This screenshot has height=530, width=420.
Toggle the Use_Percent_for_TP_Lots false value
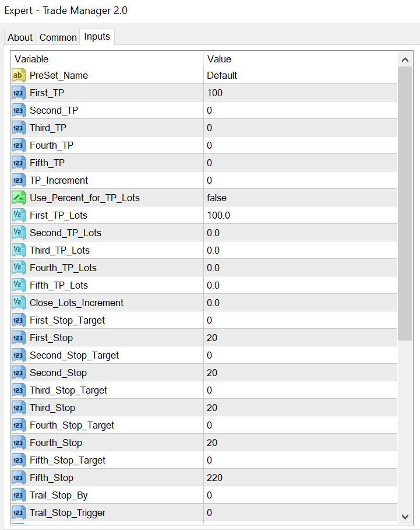pyautogui.click(x=217, y=198)
